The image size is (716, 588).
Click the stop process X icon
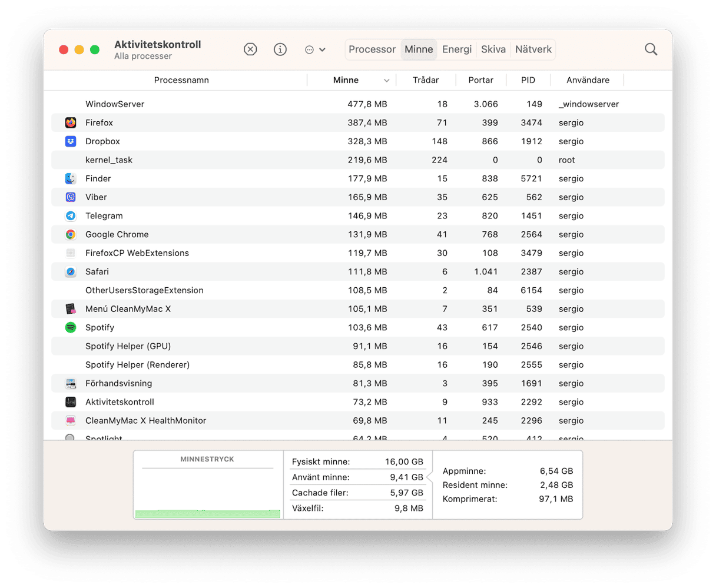pyautogui.click(x=250, y=49)
